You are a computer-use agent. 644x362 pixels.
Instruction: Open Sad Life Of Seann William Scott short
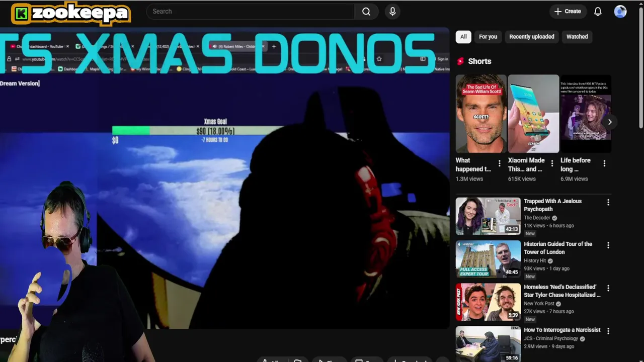coord(481,114)
